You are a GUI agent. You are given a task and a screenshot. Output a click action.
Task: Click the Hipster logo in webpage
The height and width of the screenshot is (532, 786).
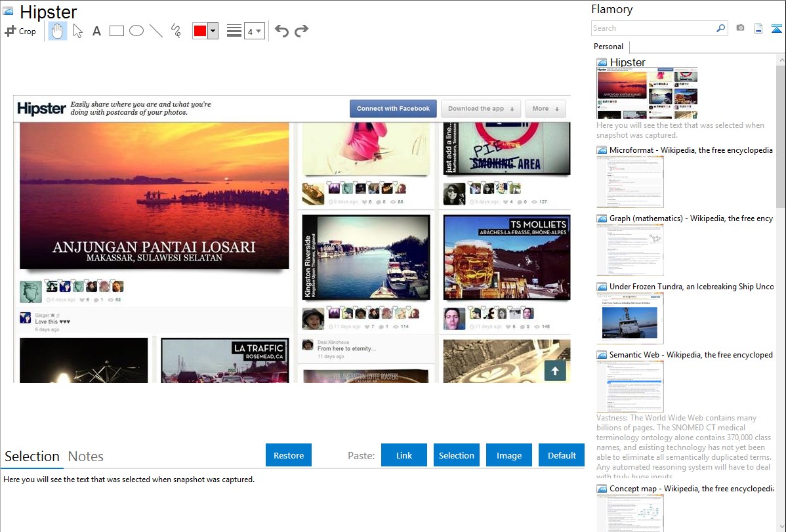pyautogui.click(x=41, y=108)
